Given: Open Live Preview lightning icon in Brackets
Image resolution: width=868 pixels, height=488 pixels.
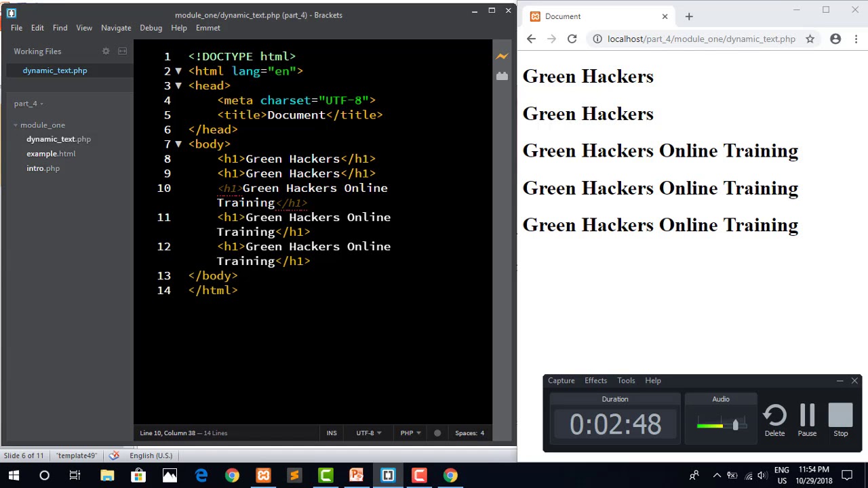Looking at the screenshot, I should click(502, 57).
